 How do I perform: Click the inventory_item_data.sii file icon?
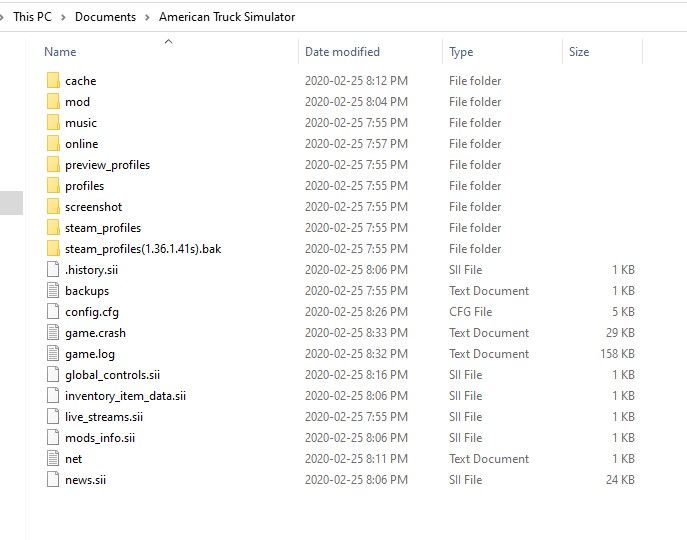click(53, 396)
